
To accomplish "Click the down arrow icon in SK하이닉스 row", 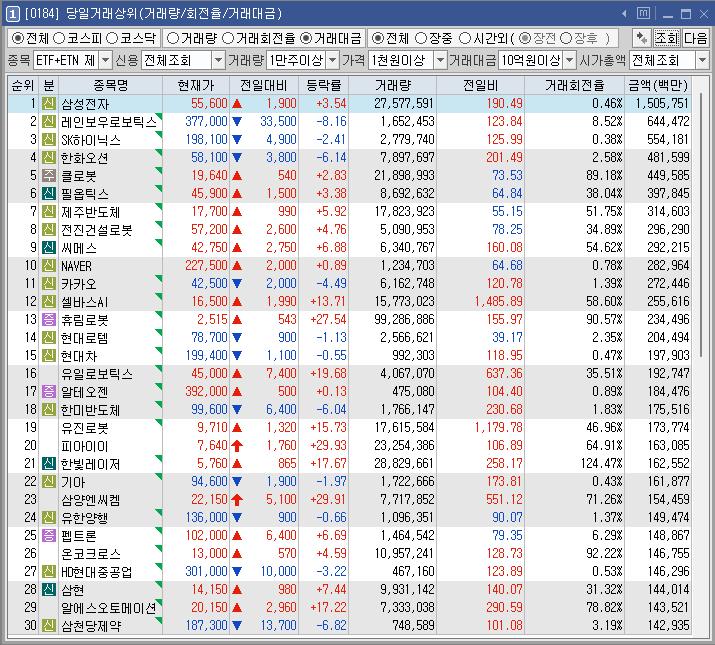I will coord(237,140).
